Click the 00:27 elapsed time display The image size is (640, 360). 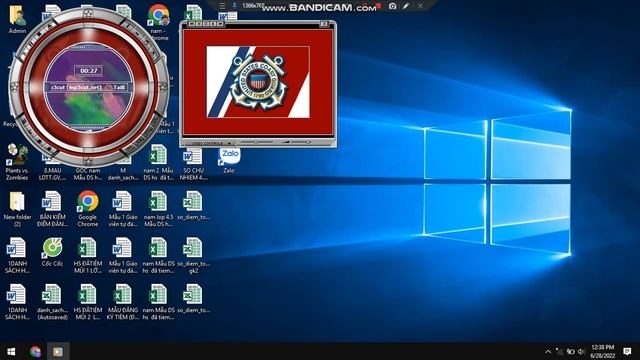pos(89,71)
